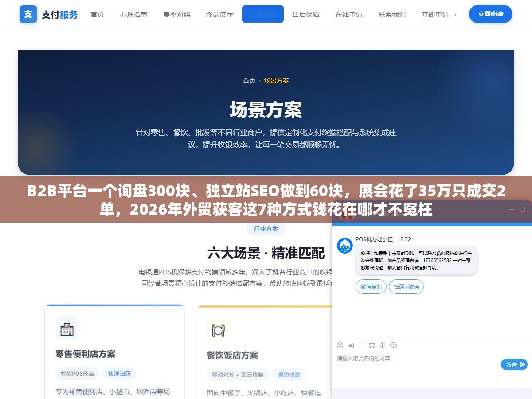Minimize the chat window
This screenshot has height=399, width=532.
coord(511,209)
